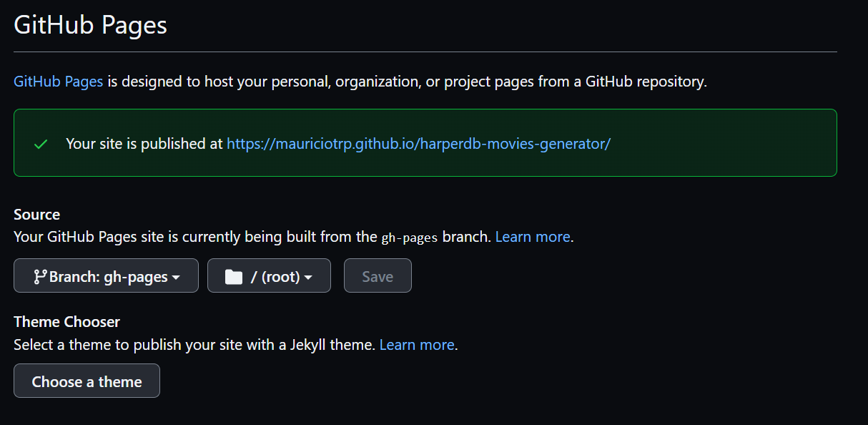868x425 pixels.
Task: Click the Choose a theme button
Action: [x=87, y=381]
